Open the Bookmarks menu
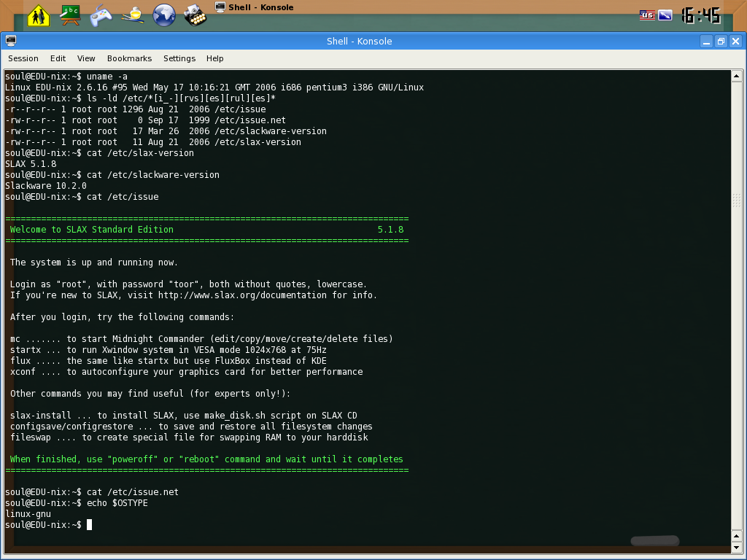 pyautogui.click(x=129, y=58)
